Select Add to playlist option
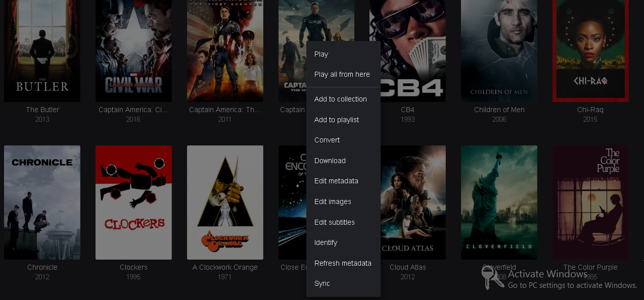This screenshot has height=300, width=644. (343, 120)
